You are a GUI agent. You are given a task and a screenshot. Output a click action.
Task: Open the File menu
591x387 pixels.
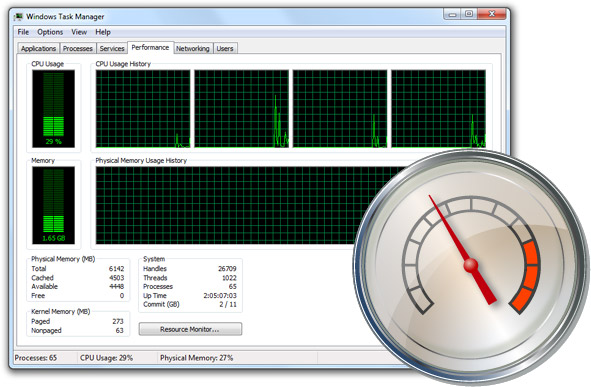[23, 32]
